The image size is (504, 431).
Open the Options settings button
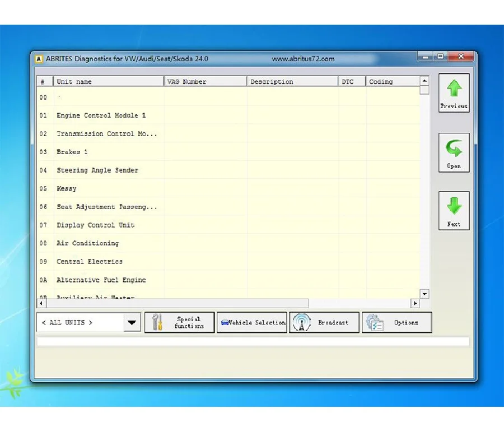point(396,322)
